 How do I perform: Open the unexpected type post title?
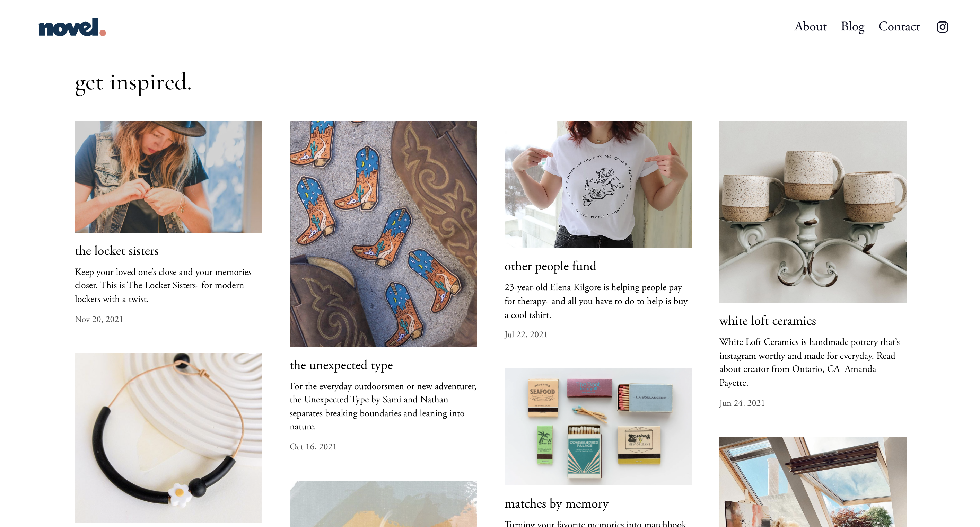click(x=341, y=365)
